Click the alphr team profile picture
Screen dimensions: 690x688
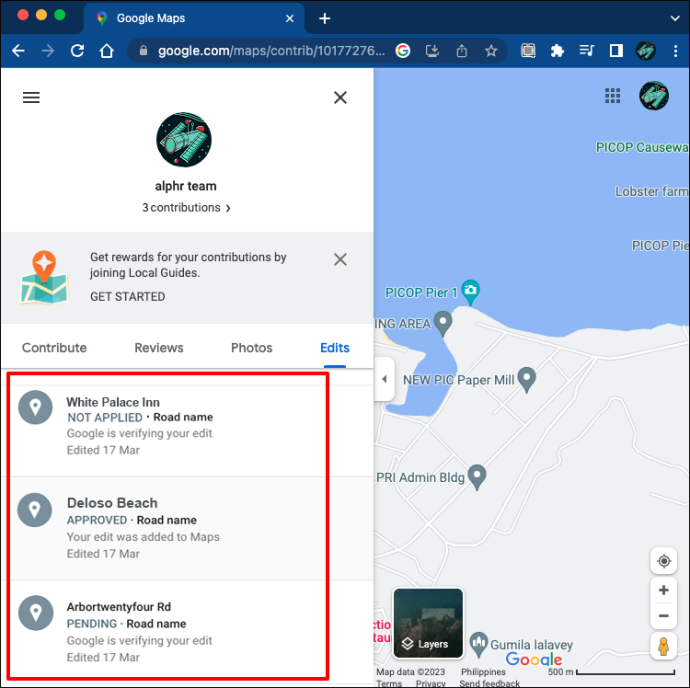[184, 140]
